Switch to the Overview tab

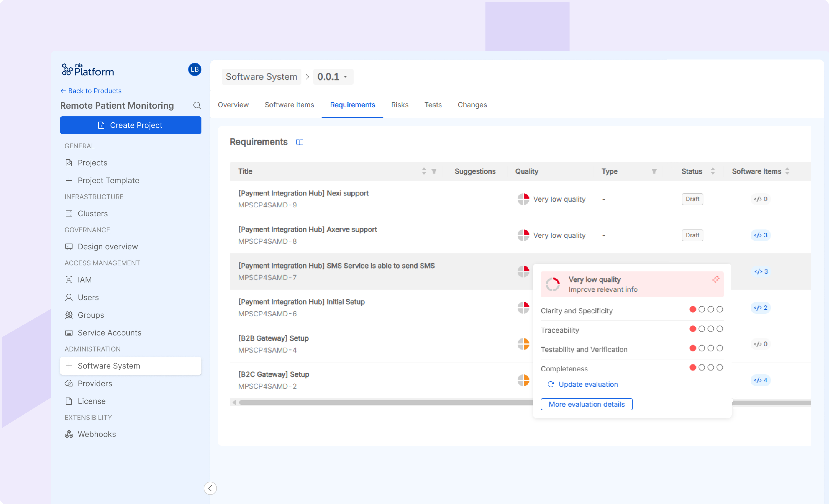coord(233,105)
